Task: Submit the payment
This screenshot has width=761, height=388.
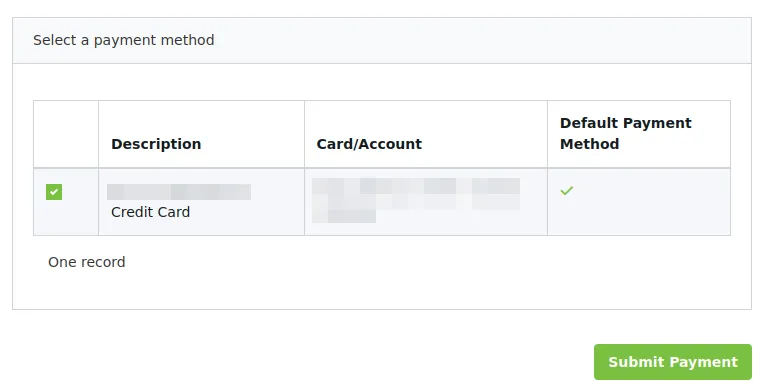Action: click(x=673, y=362)
